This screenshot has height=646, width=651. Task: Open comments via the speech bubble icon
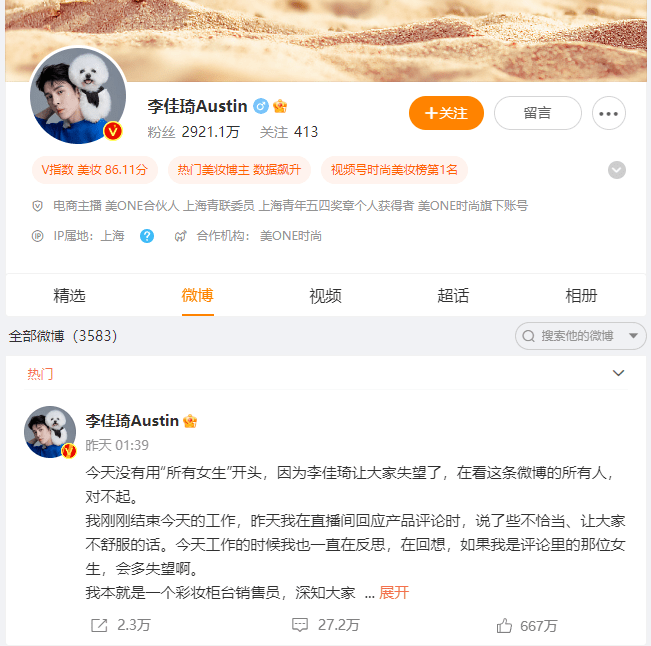coord(300,624)
